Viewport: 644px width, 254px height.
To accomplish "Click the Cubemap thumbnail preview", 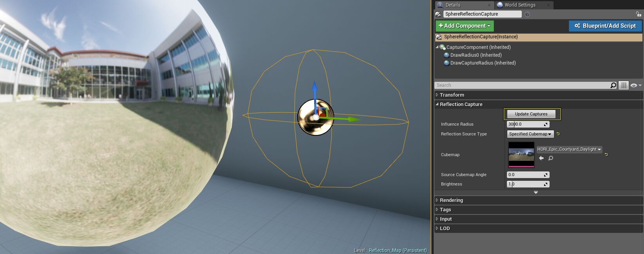I will (x=521, y=155).
